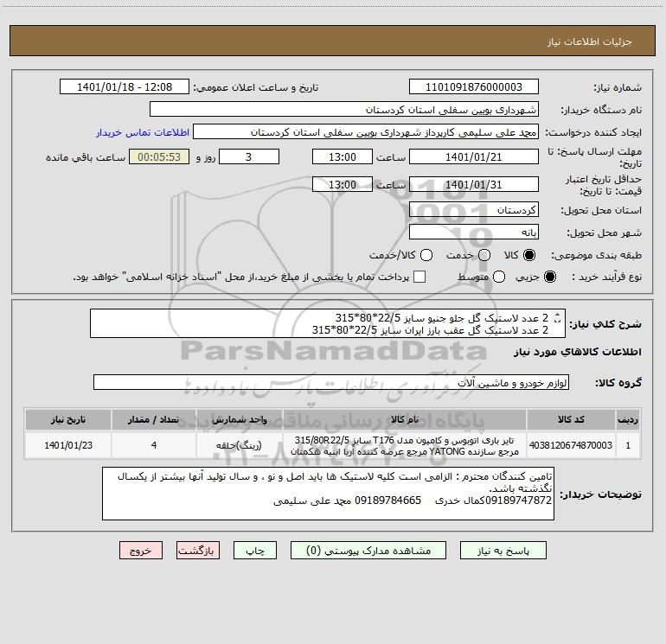The width and height of the screenshot is (666, 644).
Task: Click the YATONG tire product name cell
Action: (x=405, y=445)
